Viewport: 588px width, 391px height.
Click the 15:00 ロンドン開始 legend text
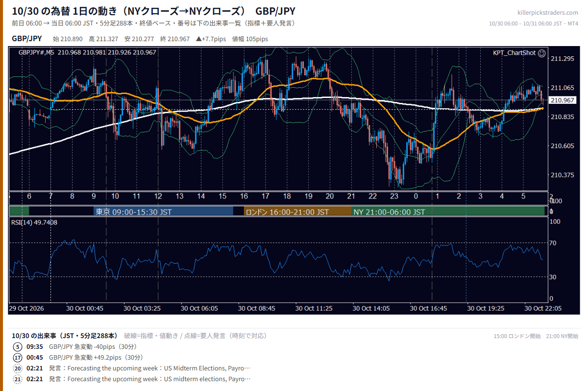point(517,336)
